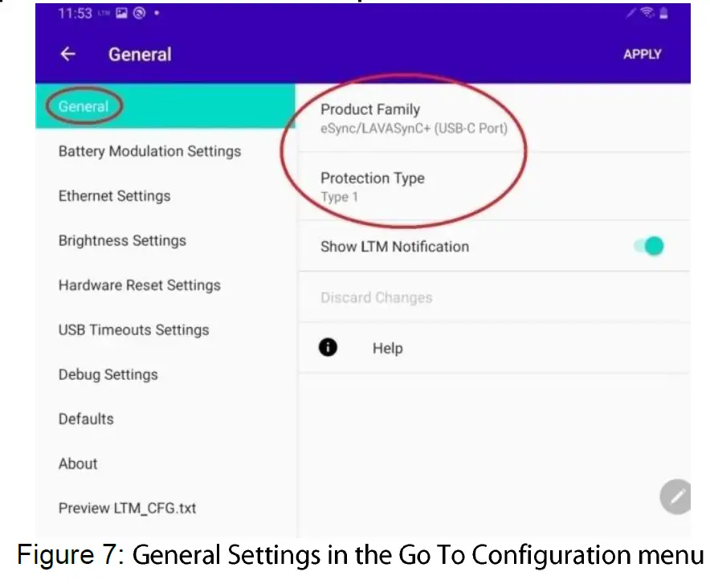Click the Discard Changes option
The image size is (710, 588).
click(376, 297)
